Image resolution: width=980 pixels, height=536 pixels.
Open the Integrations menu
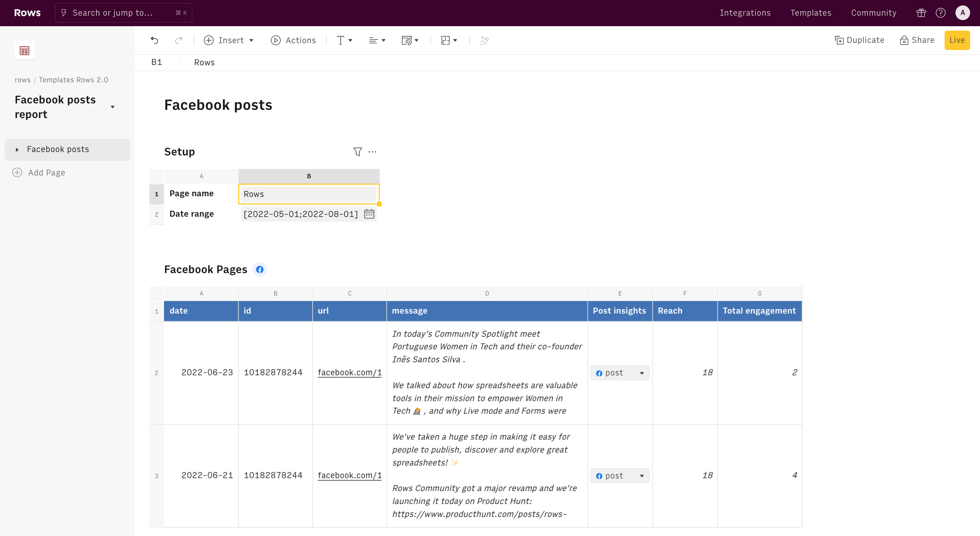pos(745,13)
